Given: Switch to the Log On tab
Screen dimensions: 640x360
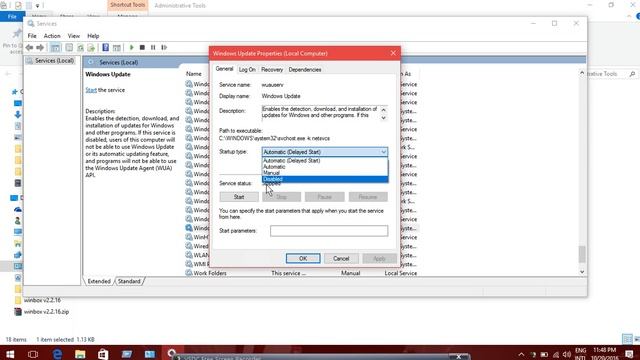Looking at the screenshot, I should (x=247, y=70).
